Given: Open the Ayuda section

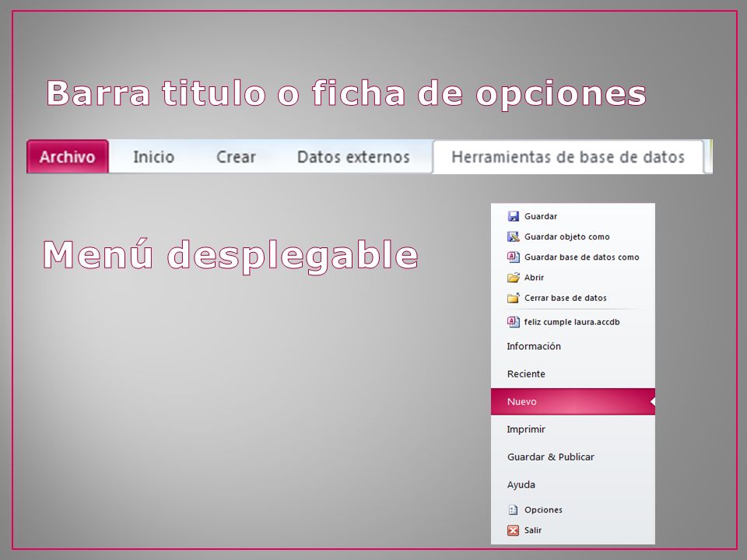Looking at the screenshot, I should (521, 485).
